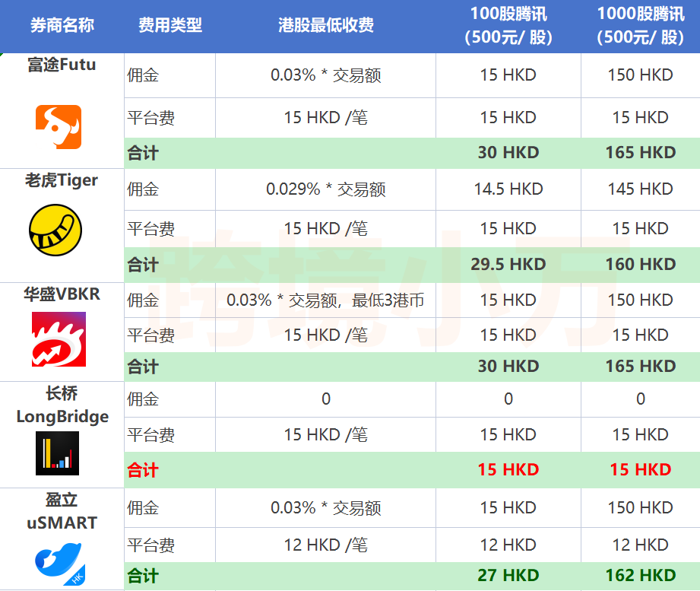Image resolution: width=700 pixels, height=591 pixels.
Task: Click Tiger's 0.029% * 交易额 rate
Action: pyautogui.click(x=326, y=189)
